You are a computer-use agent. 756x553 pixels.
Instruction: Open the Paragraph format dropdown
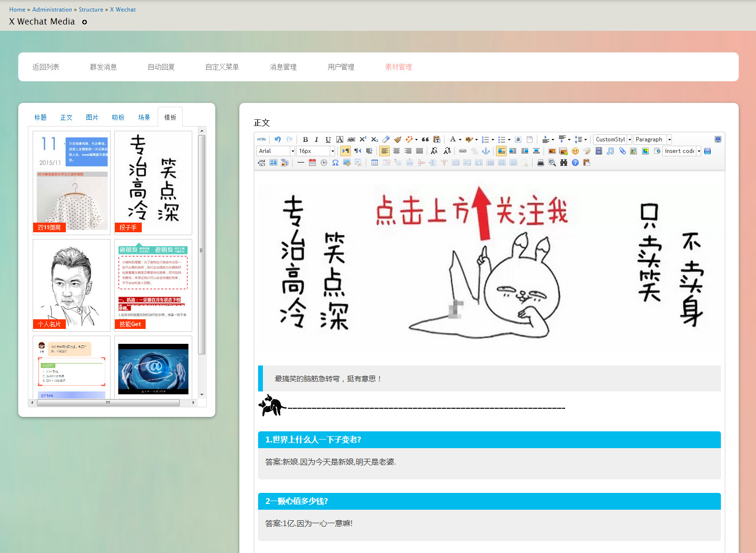(652, 139)
